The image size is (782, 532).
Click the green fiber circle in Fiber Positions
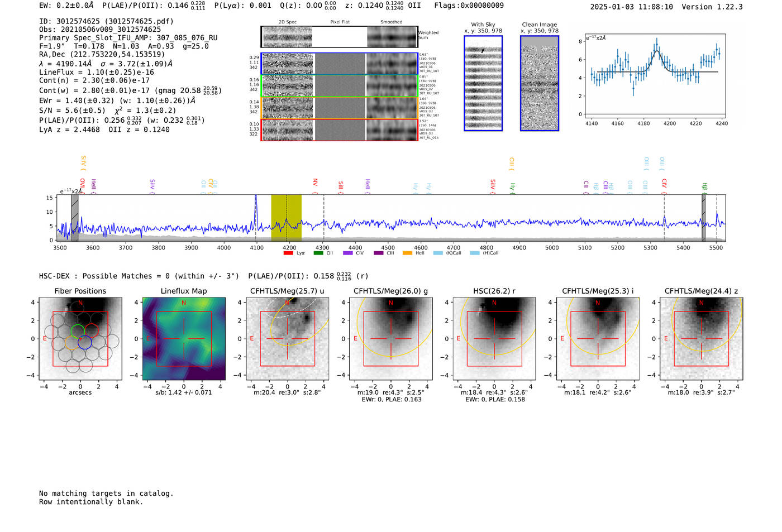(78, 331)
